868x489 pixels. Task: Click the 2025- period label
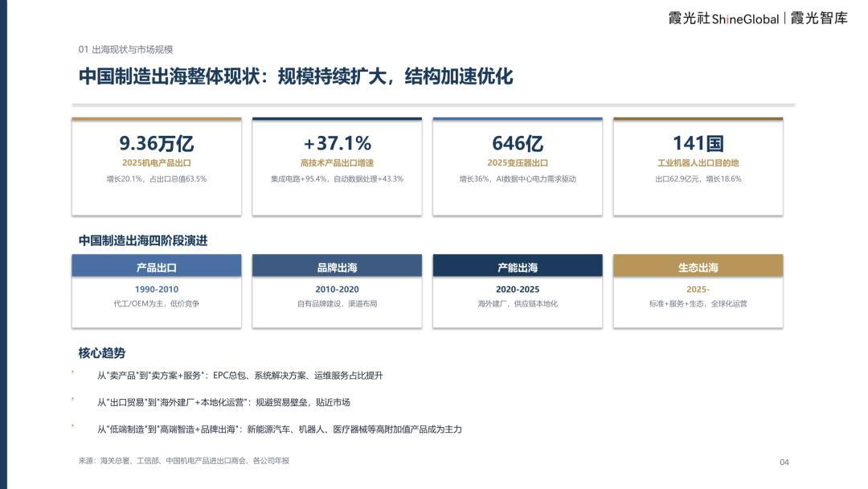coord(698,289)
